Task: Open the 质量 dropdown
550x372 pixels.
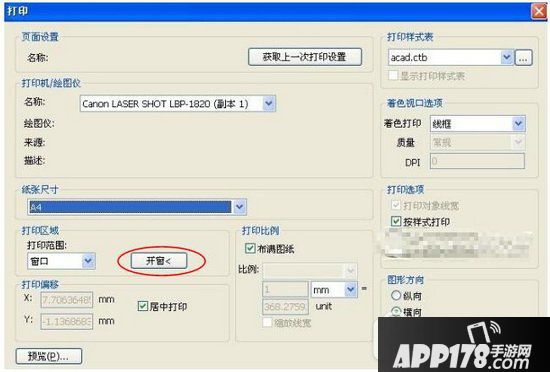Action: (x=477, y=142)
